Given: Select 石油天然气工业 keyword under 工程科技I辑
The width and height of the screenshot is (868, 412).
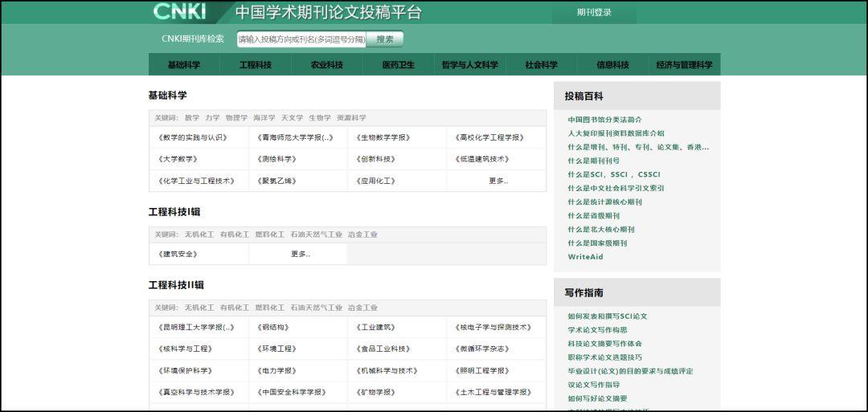Looking at the screenshot, I should tap(316, 235).
